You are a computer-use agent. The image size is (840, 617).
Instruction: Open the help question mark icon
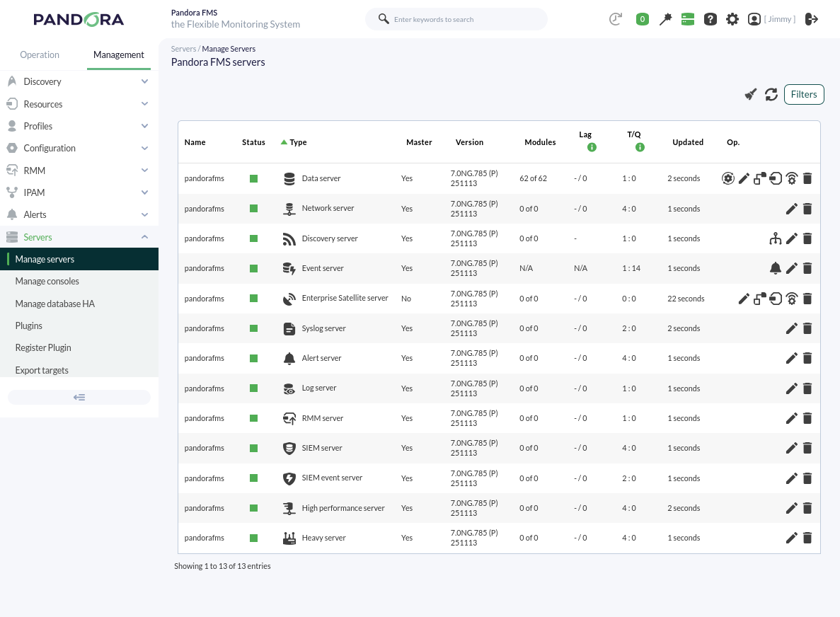coord(710,19)
